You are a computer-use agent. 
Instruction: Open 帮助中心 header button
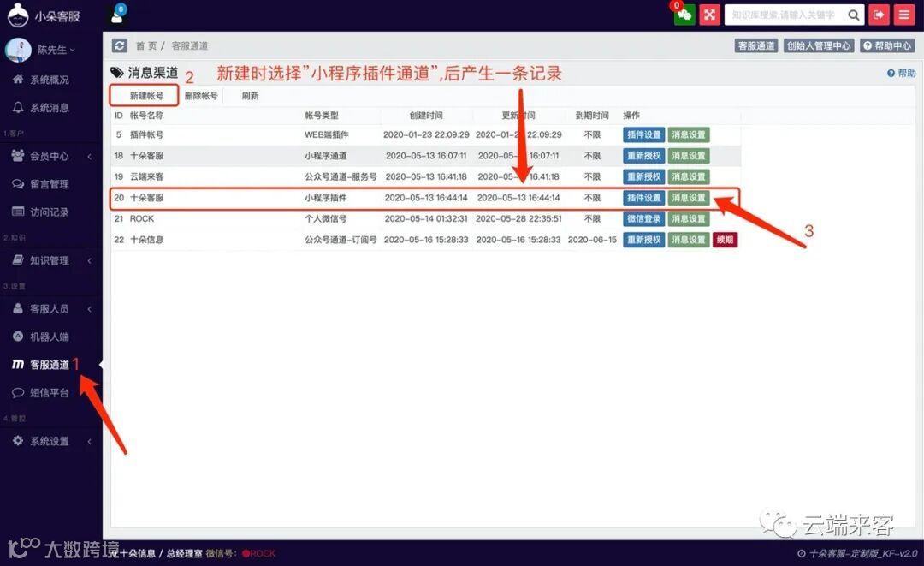pyautogui.click(x=887, y=45)
